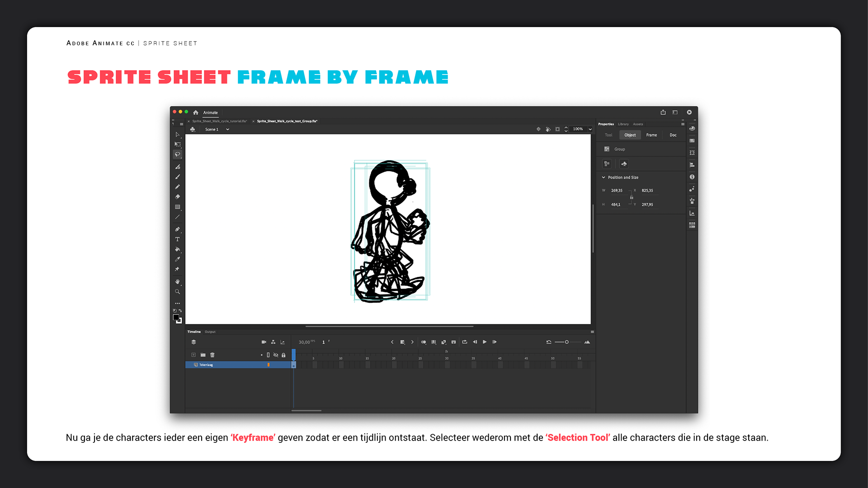This screenshot has height=488, width=868.
Task: Switch to the Frame properties tab
Action: click(651, 135)
